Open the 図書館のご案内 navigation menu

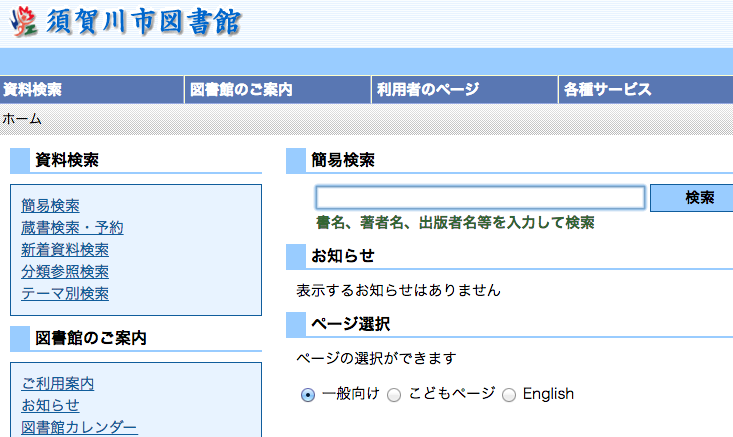point(278,89)
